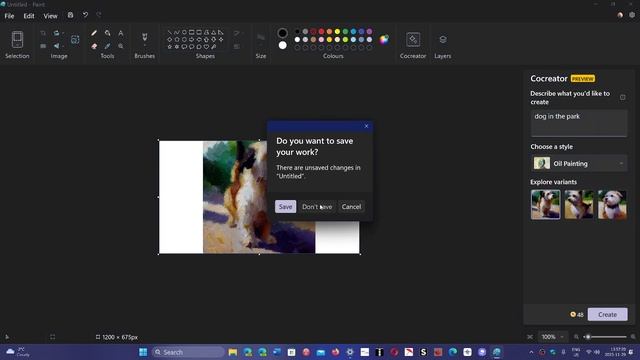Image resolution: width=640 pixels, height=360 pixels.
Task: Open the Size thickness dropdown
Action: [x=261, y=40]
